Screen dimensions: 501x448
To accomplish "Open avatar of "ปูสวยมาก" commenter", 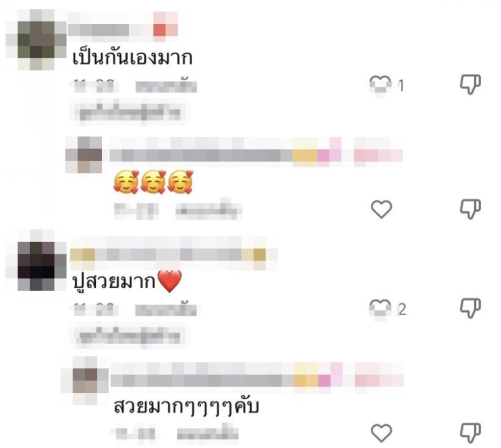I will (x=36, y=260).
